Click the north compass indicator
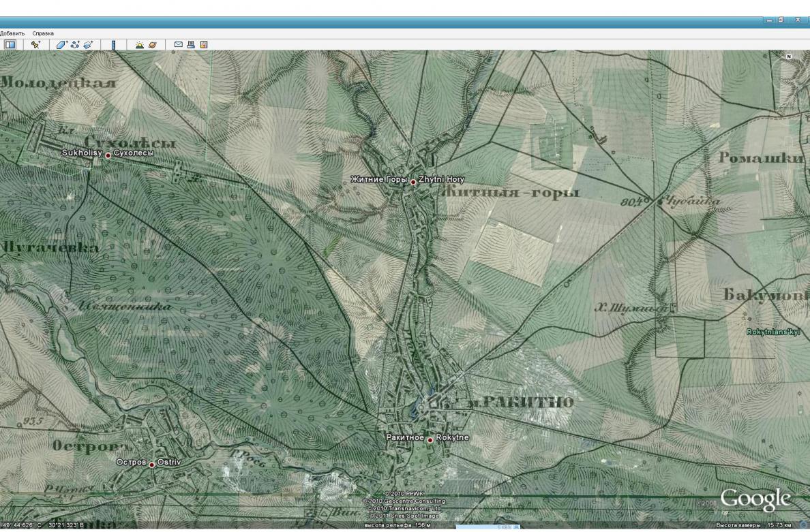This screenshot has width=810, height=532. [x=789, y=57]
